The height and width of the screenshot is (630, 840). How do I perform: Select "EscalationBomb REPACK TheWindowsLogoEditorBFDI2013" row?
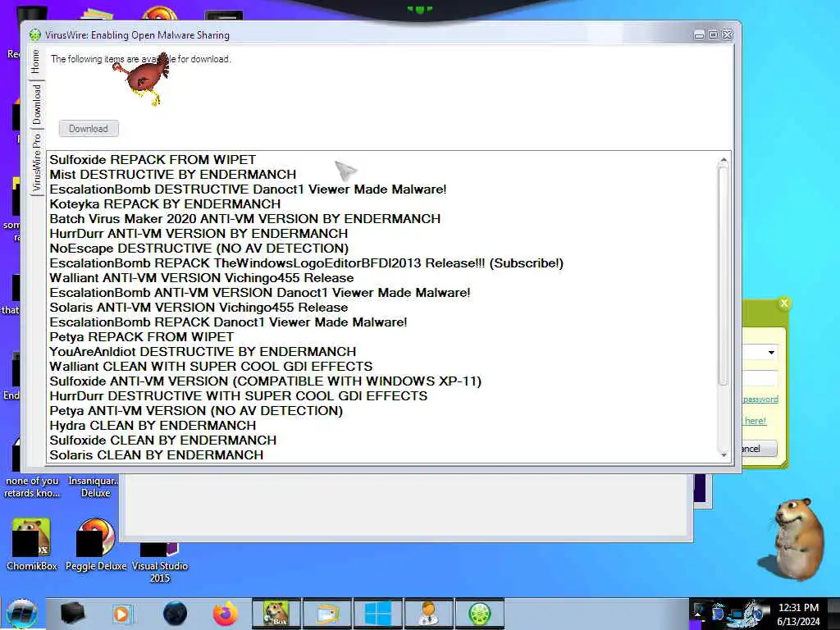click(382, 263)
